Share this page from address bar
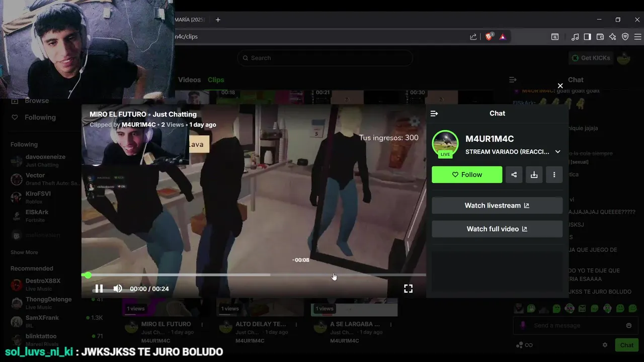The image size is (644, 362). [x=473, y=37]
